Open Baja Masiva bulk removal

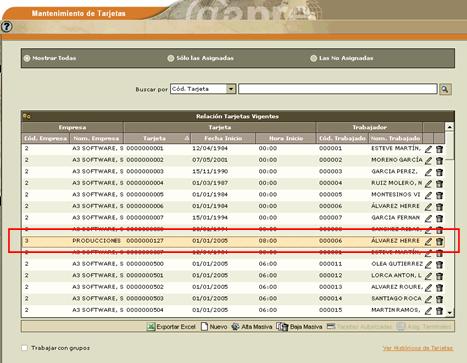pos(299,327)
